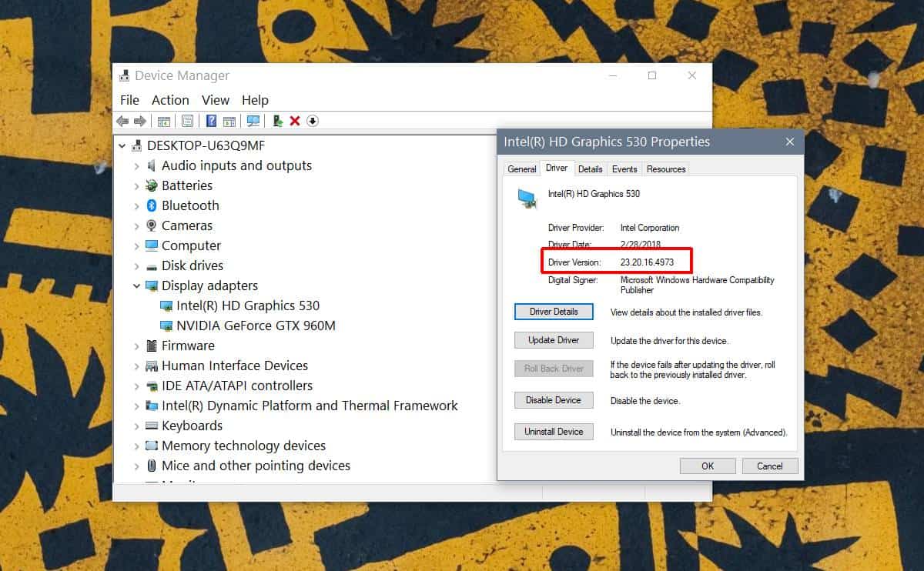The width and height of the screenshot is (924, 571).
Task: Click the Back arrow in Device Manager toolbar
Action: (122, 121)
